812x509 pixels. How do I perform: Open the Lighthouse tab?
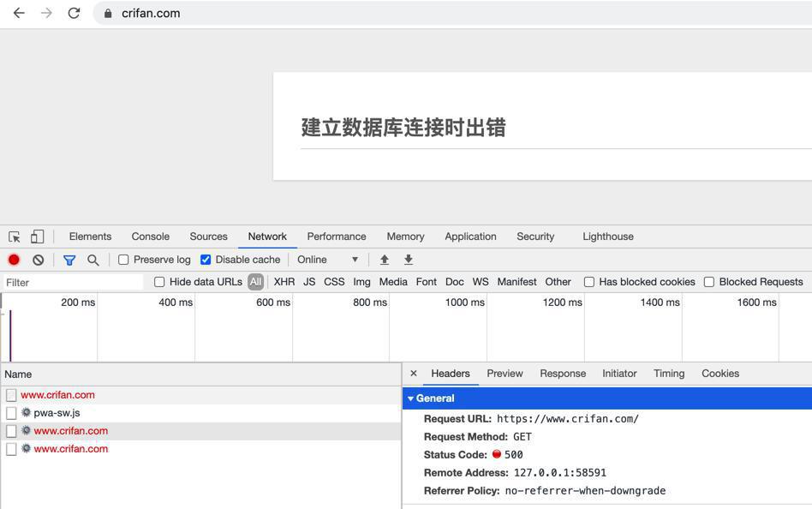pos(608,237)
